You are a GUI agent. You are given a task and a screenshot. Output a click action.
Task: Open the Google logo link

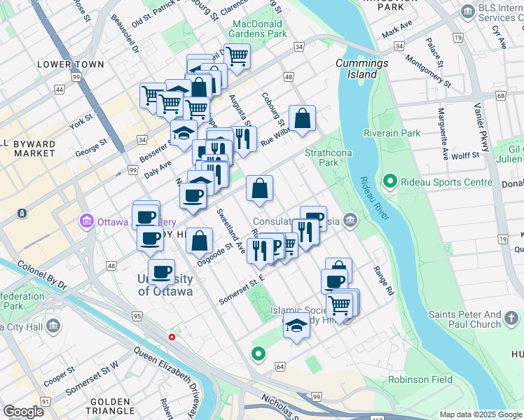pyautogui.click(x=23, y=412)
